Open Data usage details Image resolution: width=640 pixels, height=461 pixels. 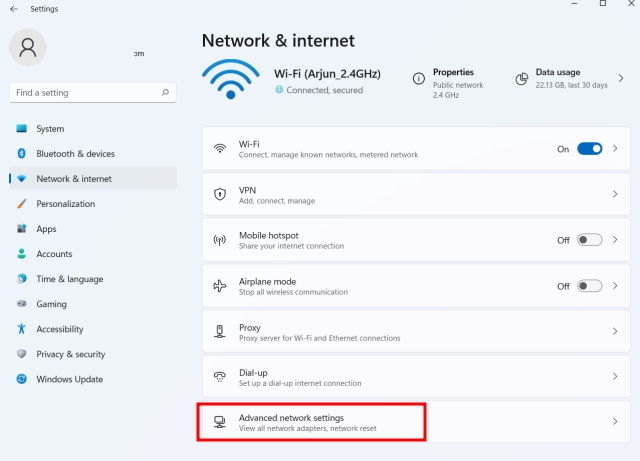(x=570, y=78)
